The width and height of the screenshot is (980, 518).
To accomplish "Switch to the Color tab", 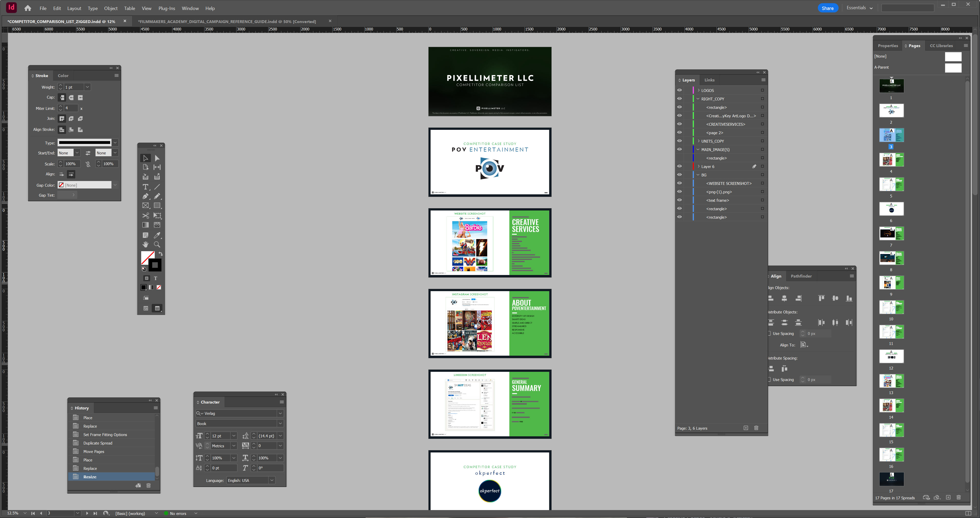I will click(x=63, y=76).
